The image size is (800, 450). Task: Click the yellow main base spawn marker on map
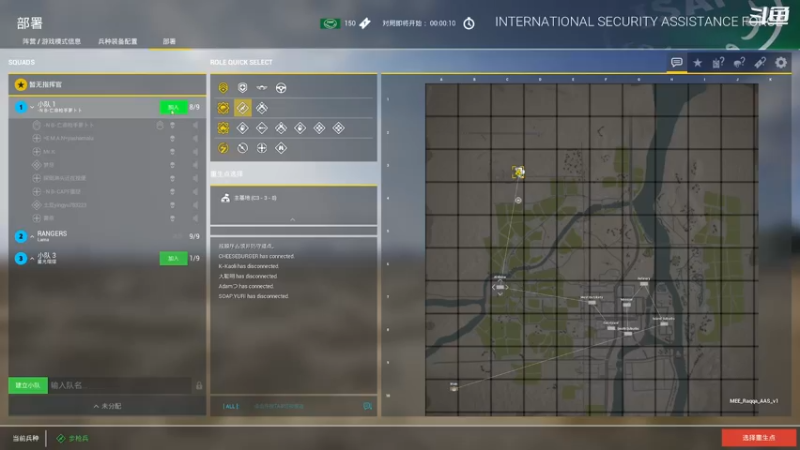(518, 172)
